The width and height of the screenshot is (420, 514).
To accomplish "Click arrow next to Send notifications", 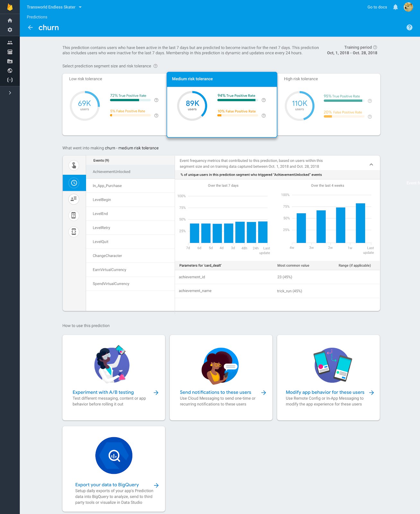I will (x=264, y=393).
